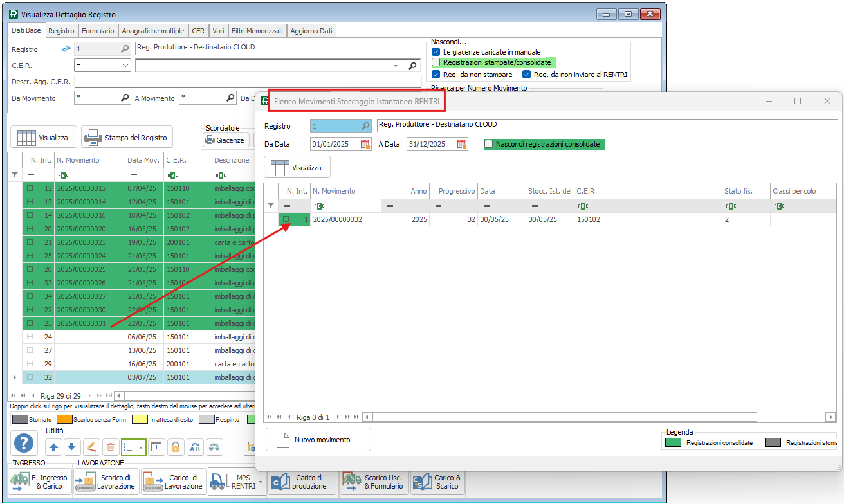Click the pencil edit utility icon
844x504 pixels.
pyautogui.click(x=91, y=447)
